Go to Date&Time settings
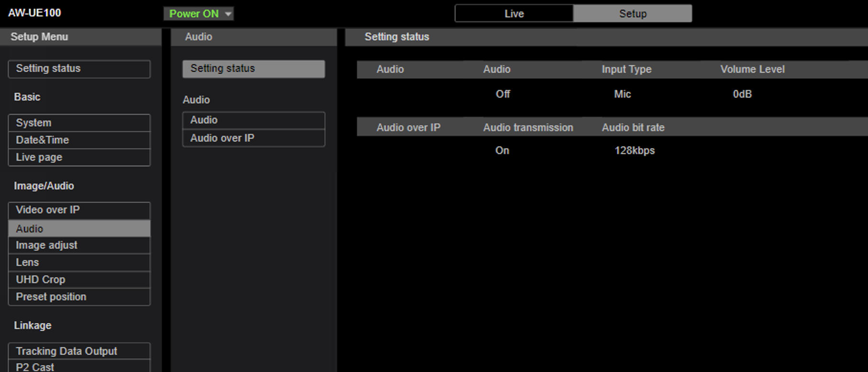Screen dimensions: 868x372 (x=79, y=140)
